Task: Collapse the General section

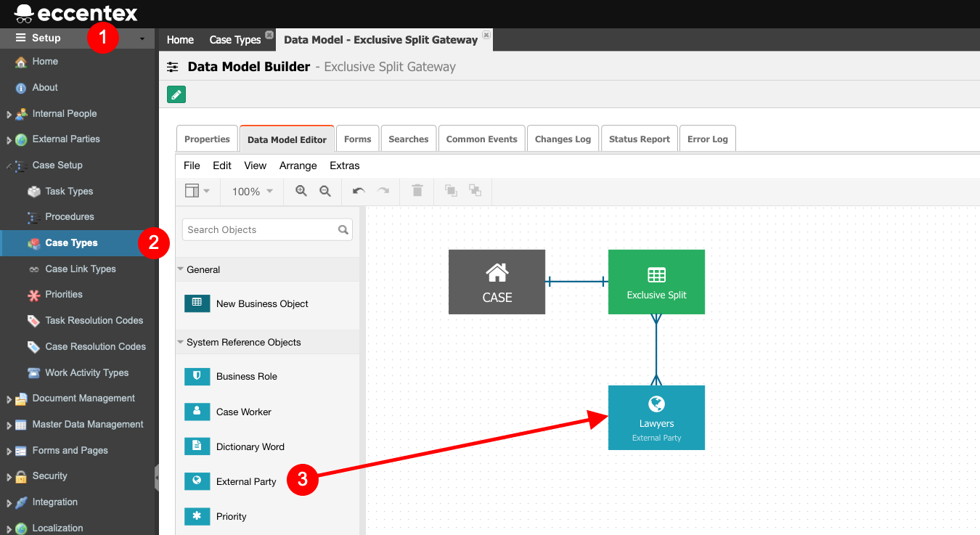Action: pos(180,269)
